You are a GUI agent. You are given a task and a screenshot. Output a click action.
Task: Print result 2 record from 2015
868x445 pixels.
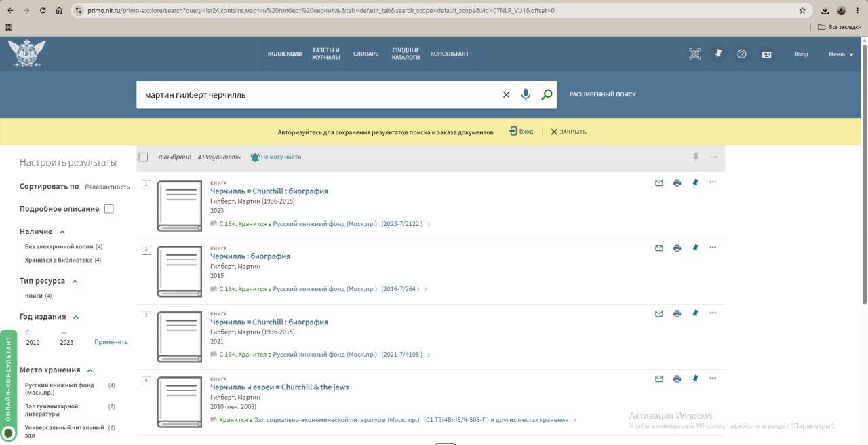coord(677,248)
